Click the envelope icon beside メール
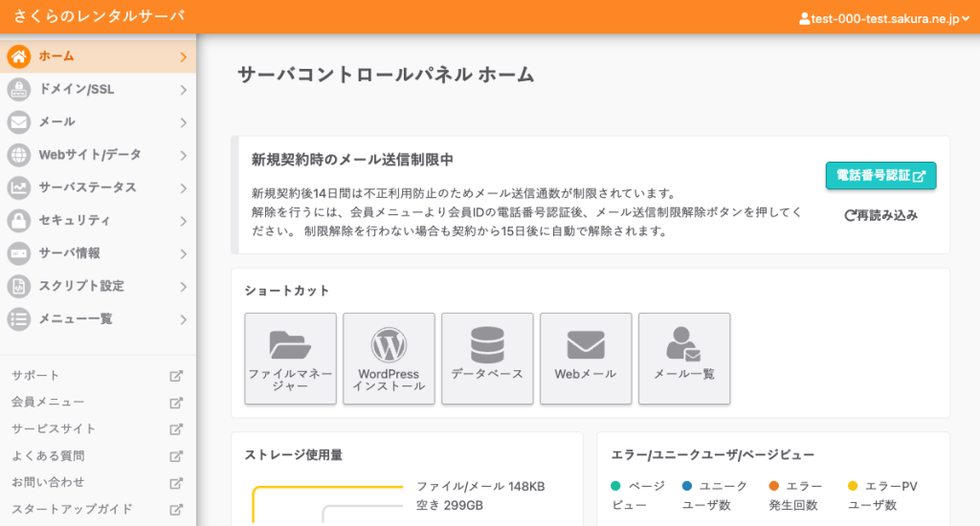 [x=19, y=122]
